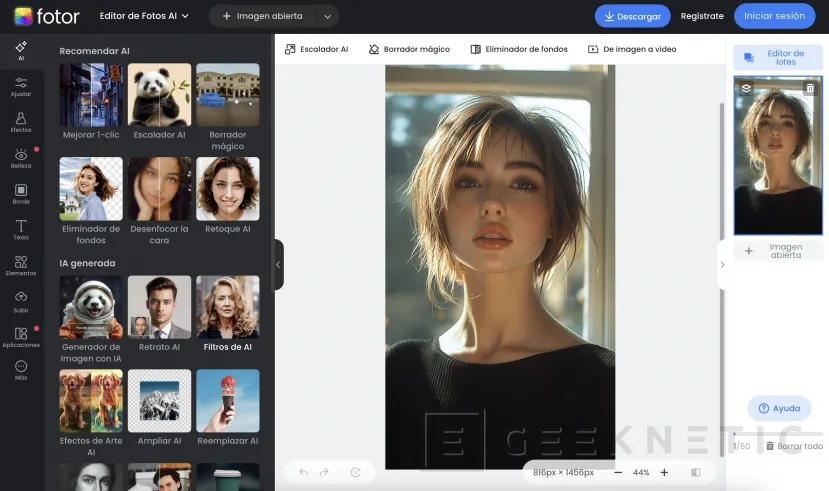The width and height of the screenshot is (829, 491).
Task: Zoom out with the minus button
Action: (618, 473)
